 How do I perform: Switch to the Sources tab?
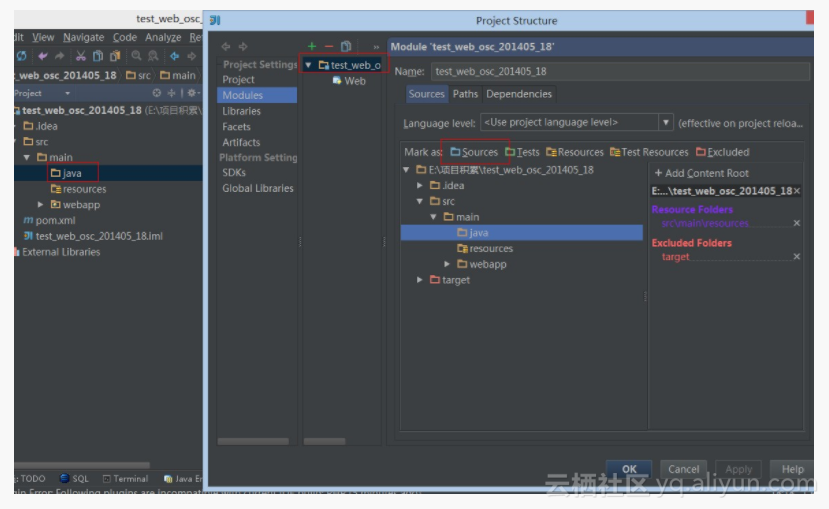click(x=426, y=94)
